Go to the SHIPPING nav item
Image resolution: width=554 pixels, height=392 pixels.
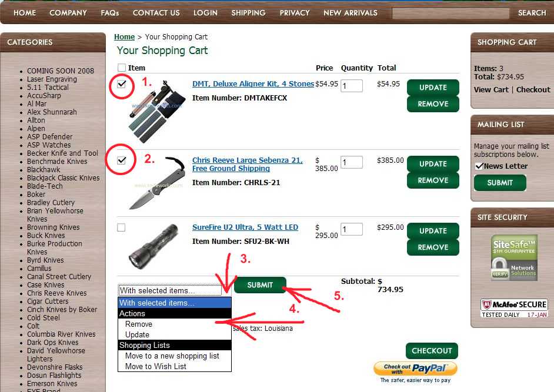point(248,13)
